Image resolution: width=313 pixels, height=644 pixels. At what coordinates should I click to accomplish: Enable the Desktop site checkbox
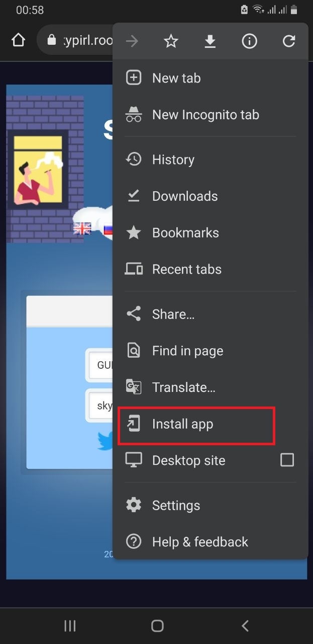click(x=287, y=460)
